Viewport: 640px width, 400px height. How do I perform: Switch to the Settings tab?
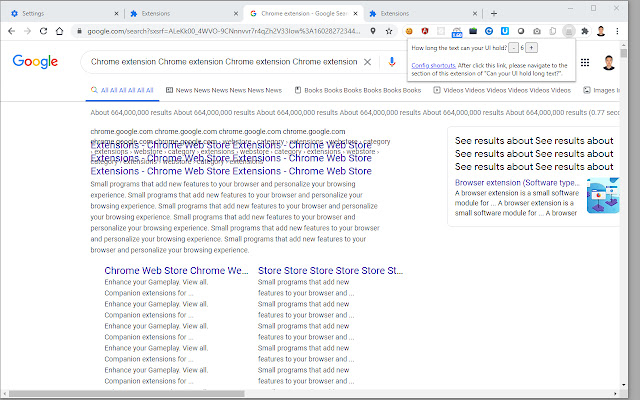click(x=64, y=13)
